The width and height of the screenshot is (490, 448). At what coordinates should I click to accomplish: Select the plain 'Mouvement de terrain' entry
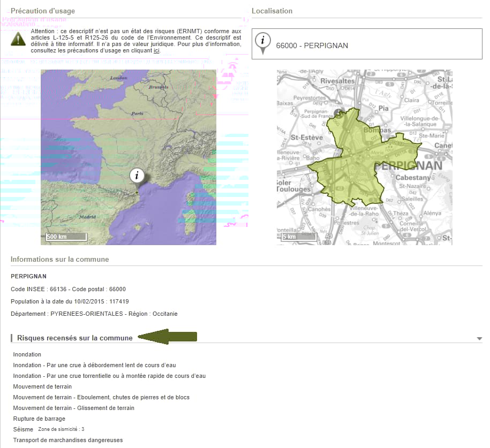tap(42, 387)
